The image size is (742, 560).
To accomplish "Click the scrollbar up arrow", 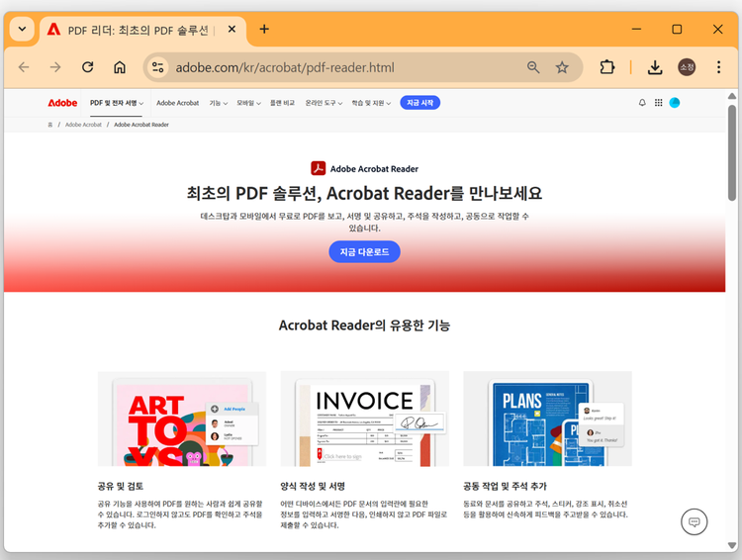I will [x=731, y=96].
